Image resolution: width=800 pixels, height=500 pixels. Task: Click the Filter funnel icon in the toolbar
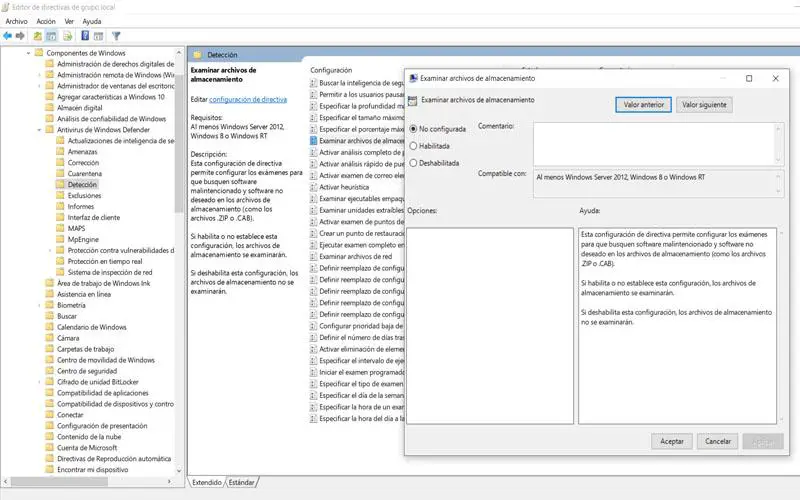pyautogui.click(x=116, y=36)
